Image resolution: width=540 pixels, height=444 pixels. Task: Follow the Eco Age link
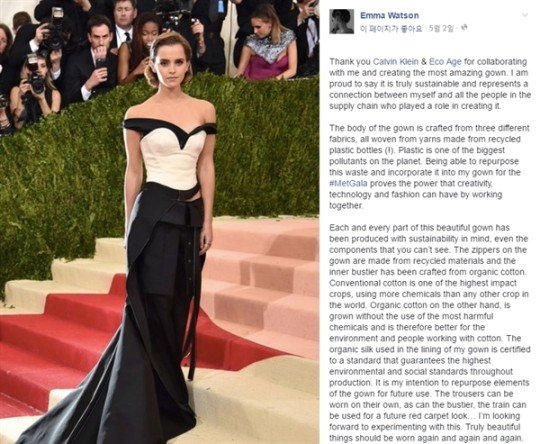tap(445, 62)
